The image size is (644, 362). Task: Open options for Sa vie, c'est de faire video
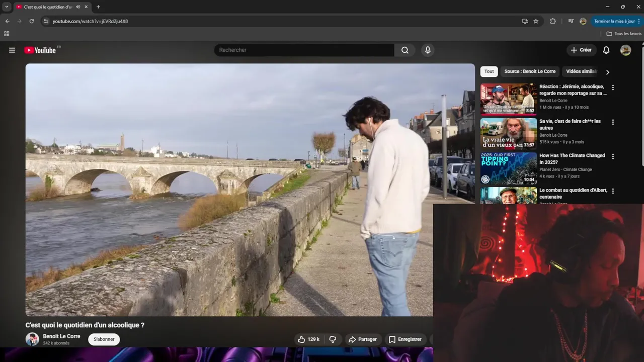point(613,122)
